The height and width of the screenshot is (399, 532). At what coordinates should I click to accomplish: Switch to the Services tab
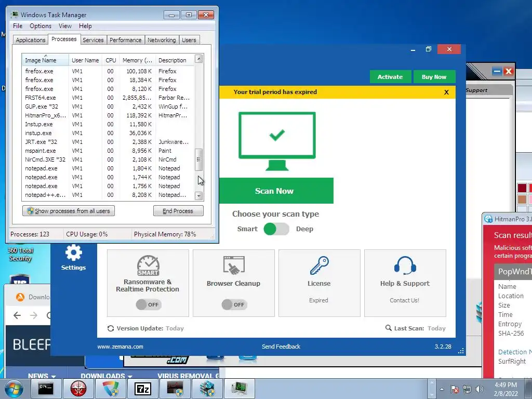[93, 40]
